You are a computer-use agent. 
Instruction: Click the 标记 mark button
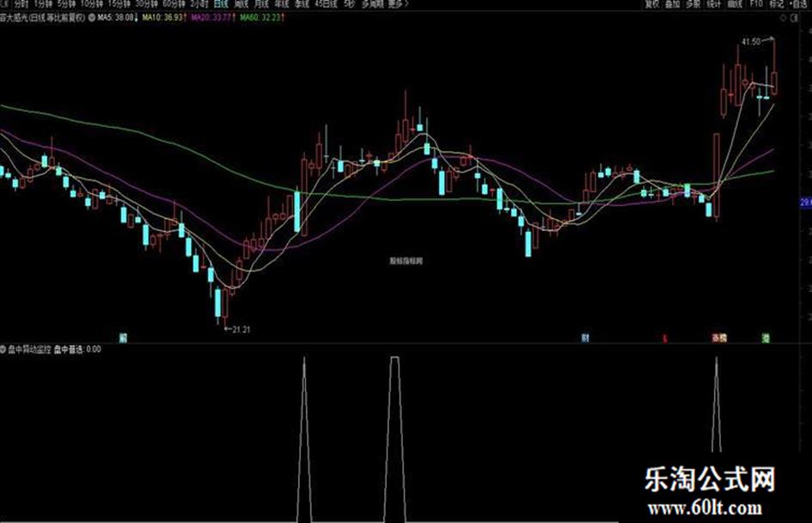click(x=776, y=3)
